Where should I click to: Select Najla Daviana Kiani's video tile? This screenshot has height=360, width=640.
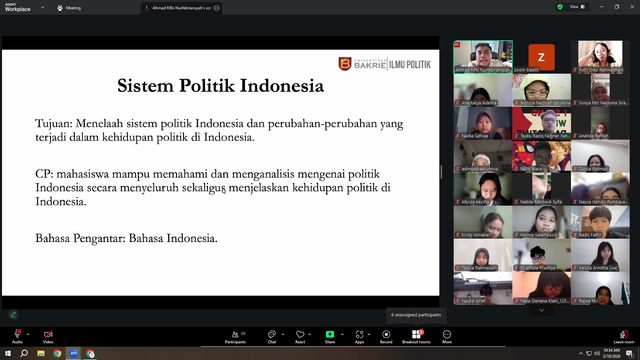point(542,288)
